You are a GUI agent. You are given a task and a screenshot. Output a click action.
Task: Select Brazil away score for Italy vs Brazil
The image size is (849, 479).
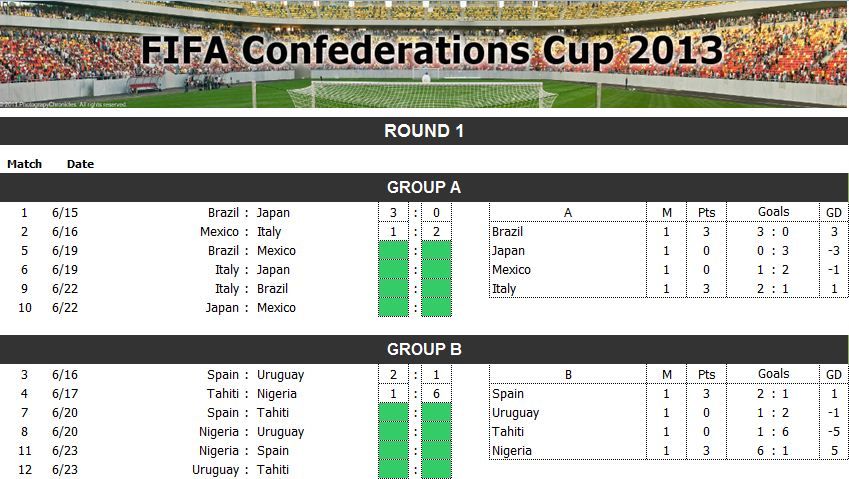point(436,288)
